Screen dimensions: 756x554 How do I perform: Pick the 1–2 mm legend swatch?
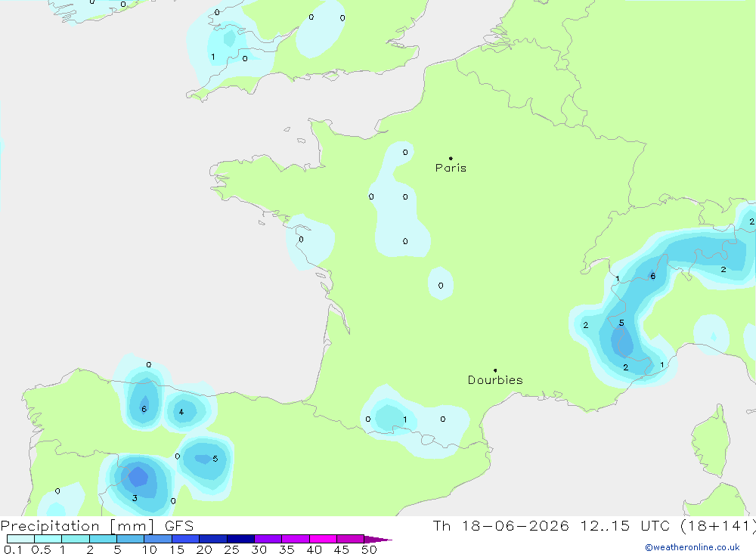pyautogui.click(x=75, y=539)
